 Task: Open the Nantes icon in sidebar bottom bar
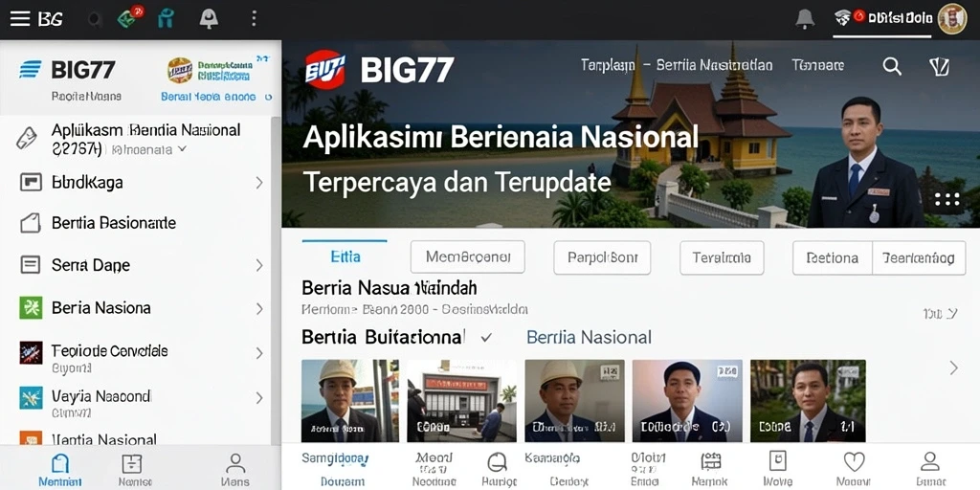point(132,463)
